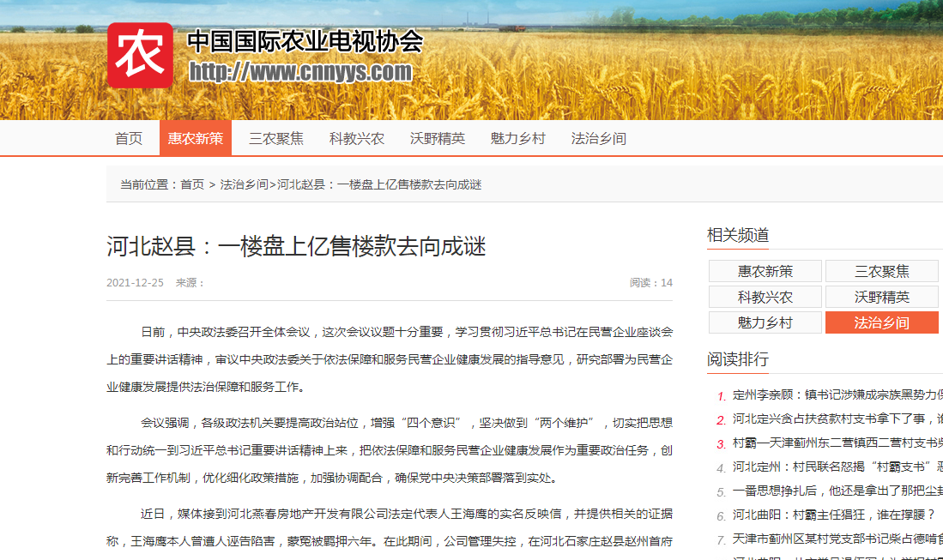Click the site title 中国国际农业电视协会
The height and width of the screenshot is (560, 943).
coord(305,41)
